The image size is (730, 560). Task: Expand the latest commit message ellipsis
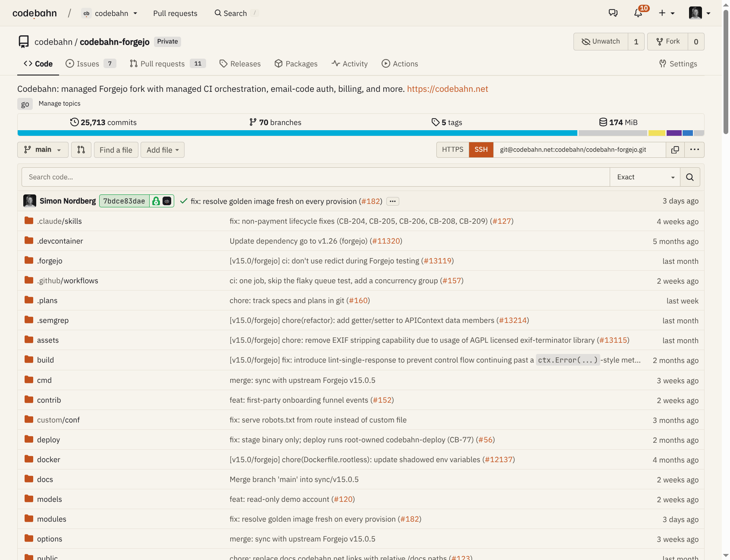(x=393, y=201)
